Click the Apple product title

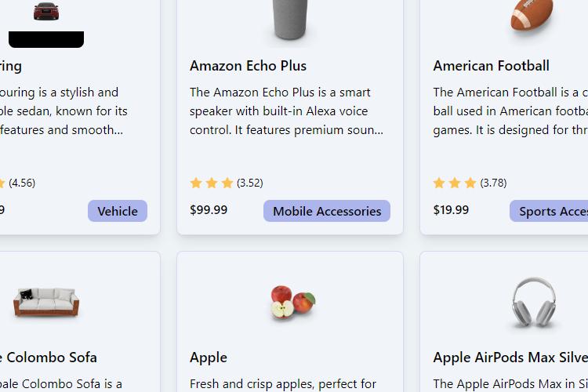pos(208,358)
